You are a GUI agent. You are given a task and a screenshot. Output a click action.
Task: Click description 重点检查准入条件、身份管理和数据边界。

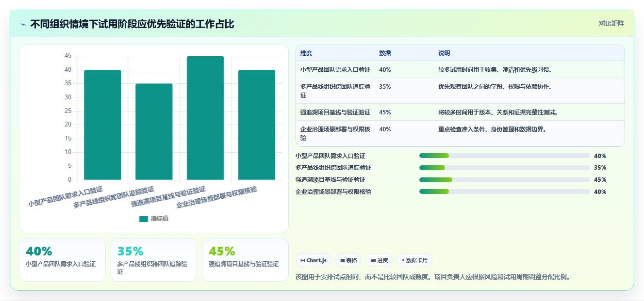492,129
